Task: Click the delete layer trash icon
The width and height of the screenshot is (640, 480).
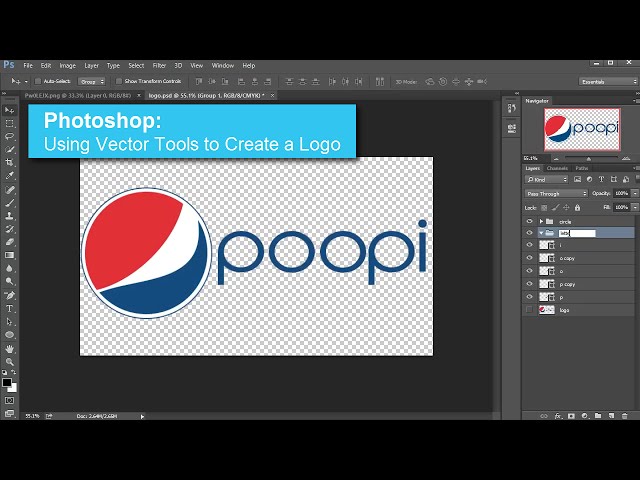Action: pos(624,416)
